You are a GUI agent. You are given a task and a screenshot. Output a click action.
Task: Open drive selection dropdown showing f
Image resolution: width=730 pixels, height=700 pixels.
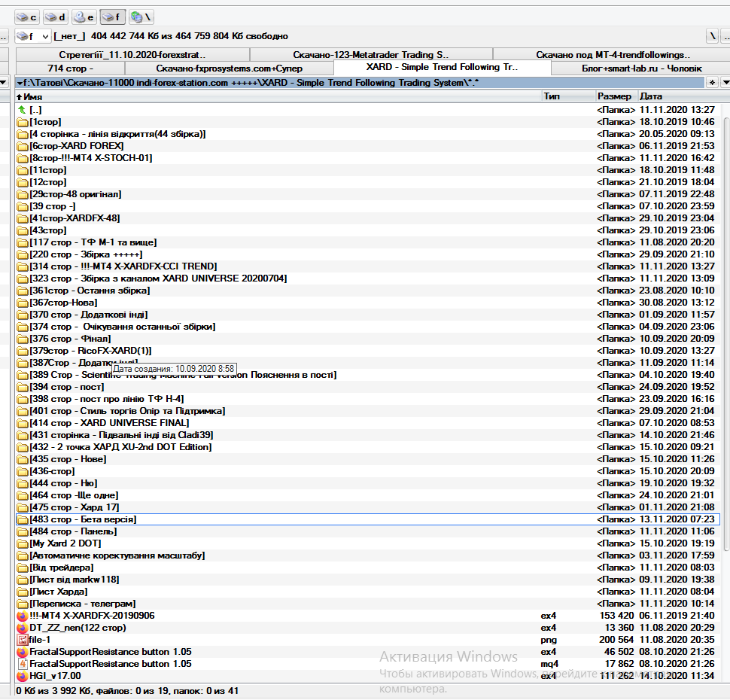point(32,36)
